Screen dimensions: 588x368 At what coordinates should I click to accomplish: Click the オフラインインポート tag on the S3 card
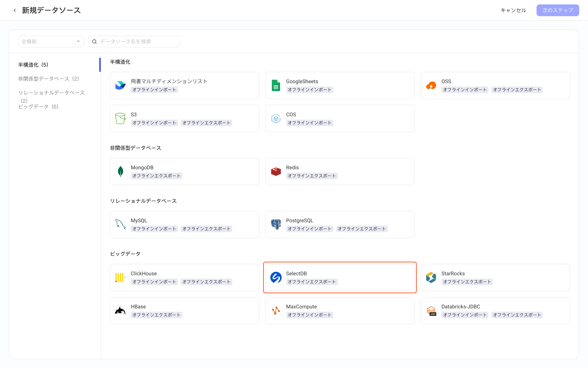[x=154, y=123]
